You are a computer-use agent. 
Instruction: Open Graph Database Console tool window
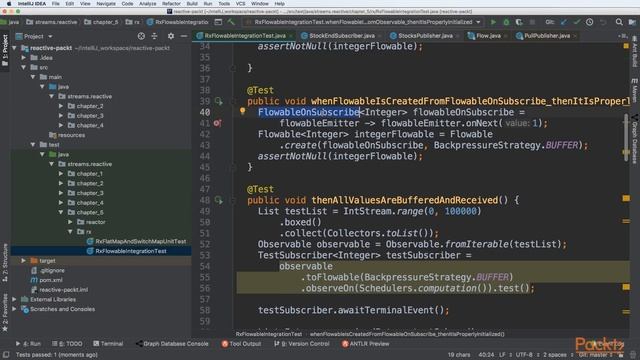click(x=172, y=344)
